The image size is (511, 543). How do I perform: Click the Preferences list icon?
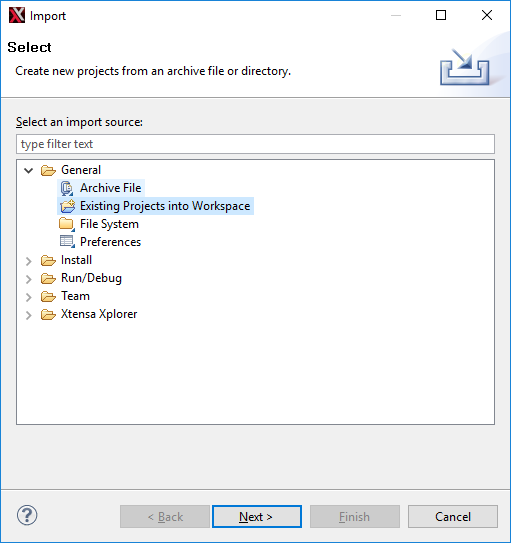coord(67,242)
